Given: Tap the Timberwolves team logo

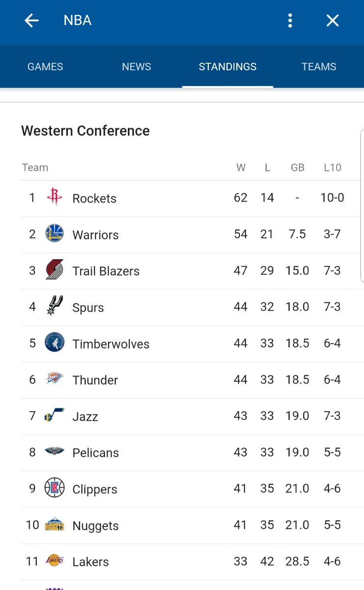Looking at the screenshot, I should (x=54, y=343).
